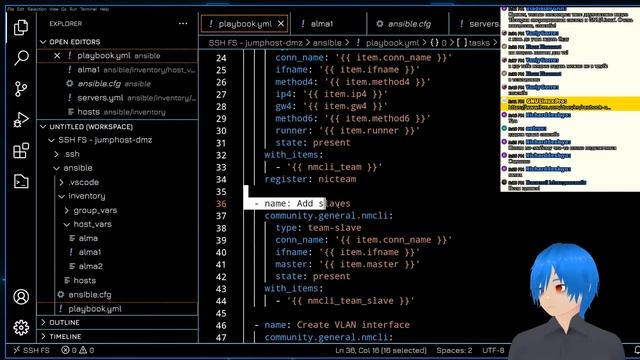Click the gear icon on ansible.cfg tab
The height and width of the screenshot is (360, 640).
coord(380,24)
